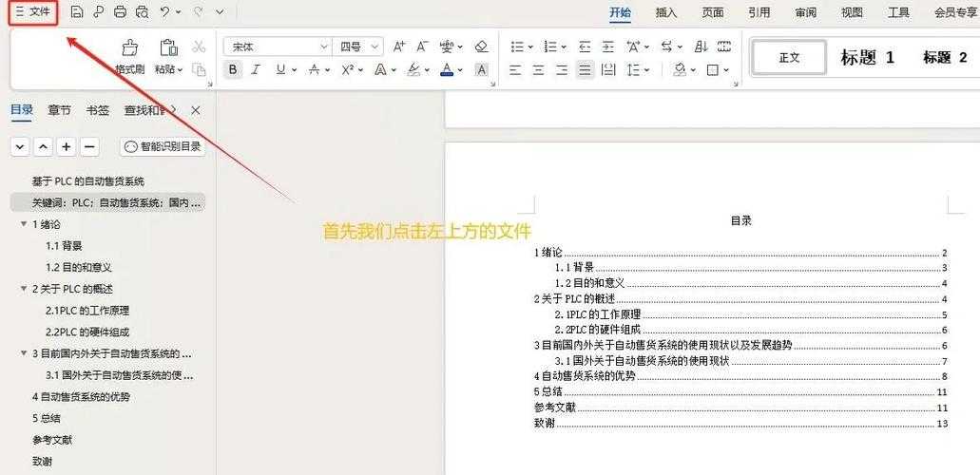Image resolution: width=980 pixels, height=475 pixels.
Task: Collapse the 1 绪论 outline node
Action: [x=24, y=224]
